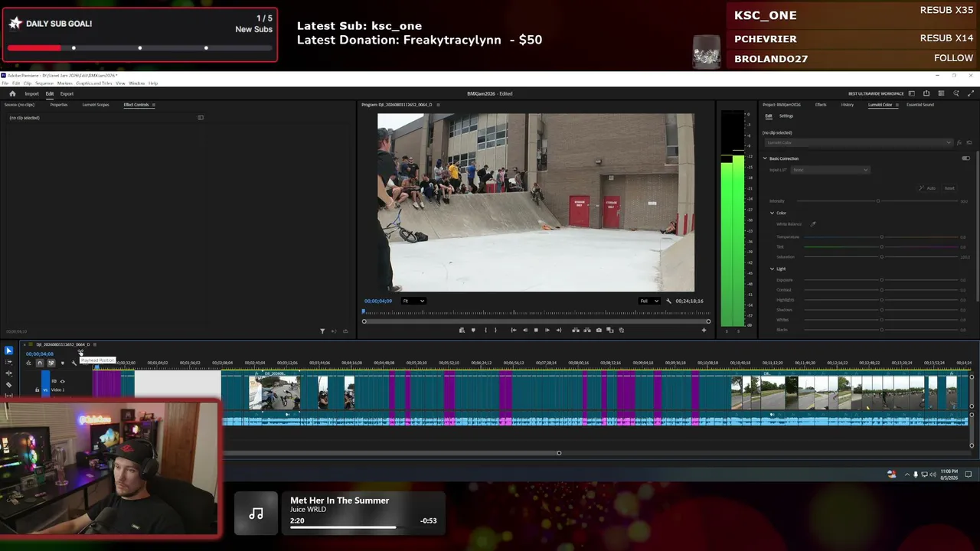
Task: Switch to the History tab
Action: (x=848, y=105)
